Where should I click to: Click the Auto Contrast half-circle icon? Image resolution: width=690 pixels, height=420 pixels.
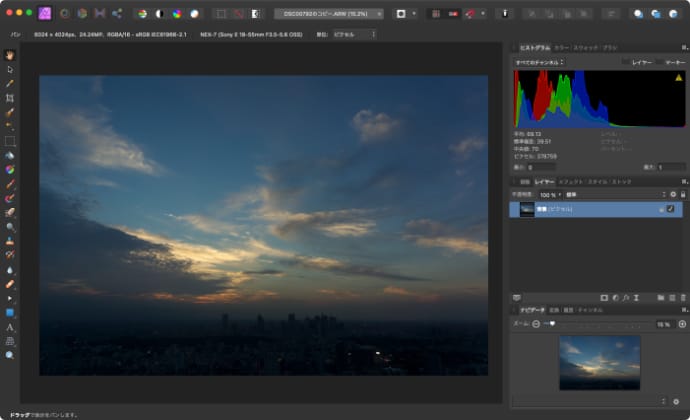click(x=159, y=14)
